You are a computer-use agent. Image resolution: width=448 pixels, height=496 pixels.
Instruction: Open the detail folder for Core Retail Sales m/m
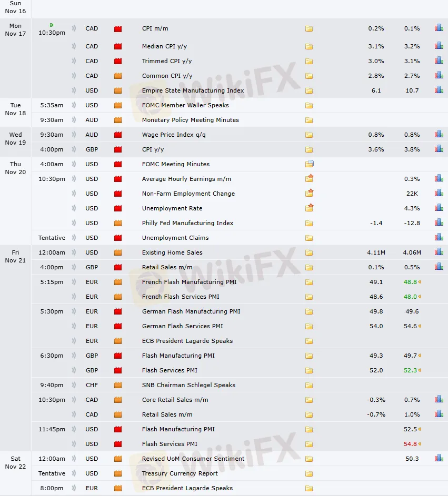[309, 400]
